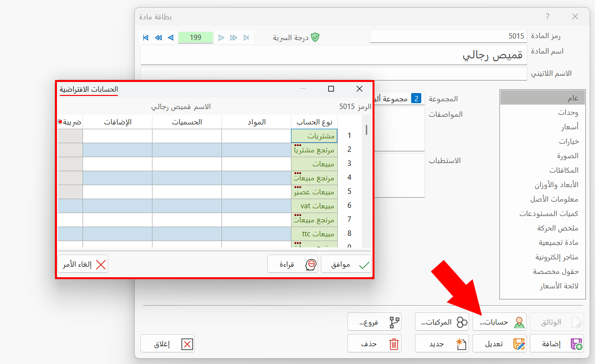Select متاجر إلكترونية in side list
This screenshot has width=595, height=364.
tap(542, 257)
